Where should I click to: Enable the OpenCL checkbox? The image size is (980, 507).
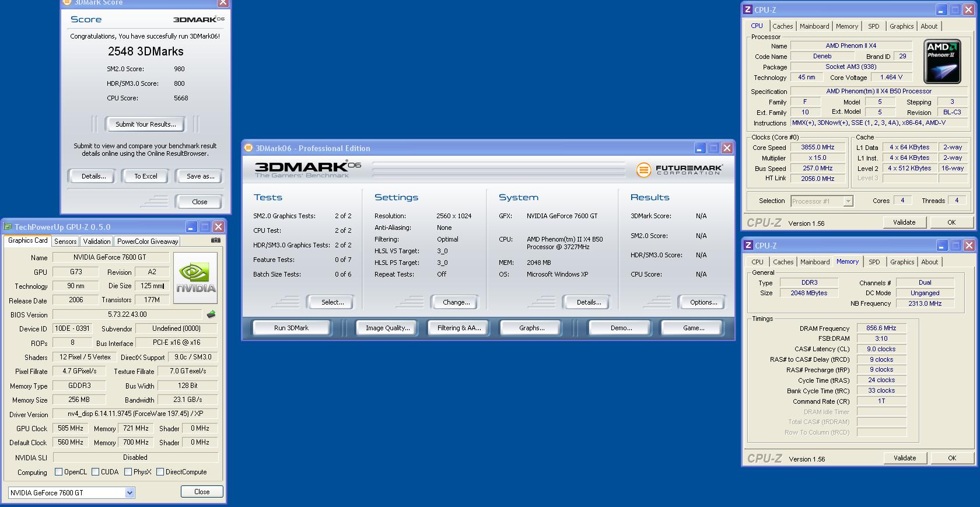[x=58, y=472]
